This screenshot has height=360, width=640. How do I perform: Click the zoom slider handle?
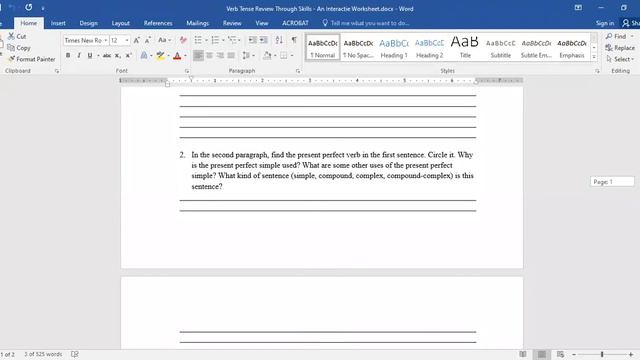pyautogui.click(x=602, y=354)
